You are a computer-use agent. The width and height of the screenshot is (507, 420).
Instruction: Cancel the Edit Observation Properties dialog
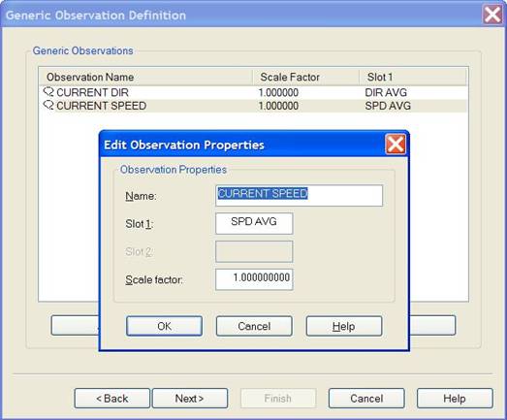point(254,326)
